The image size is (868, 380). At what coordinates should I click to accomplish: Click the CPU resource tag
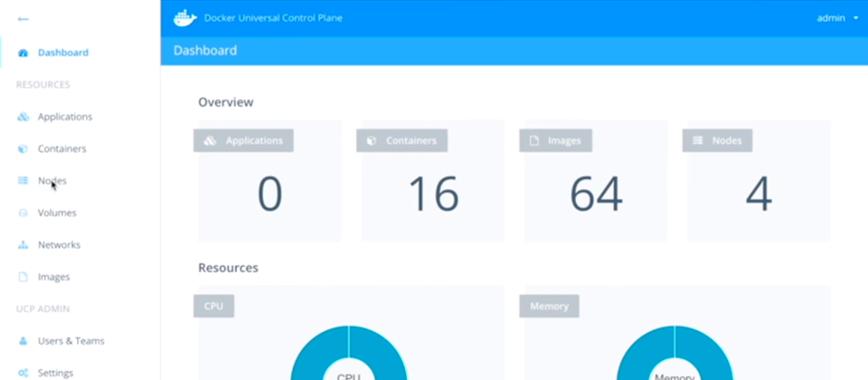213,307
